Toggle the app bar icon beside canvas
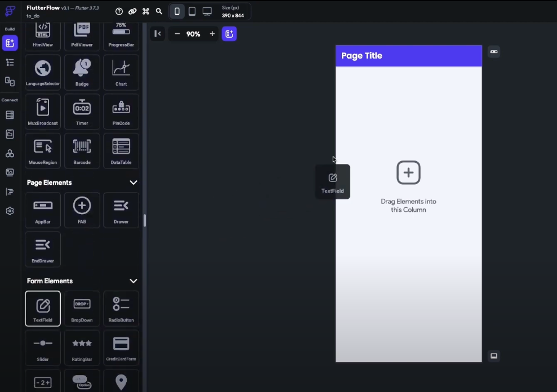This screenshot has width=557, height=392. [494, 52]
